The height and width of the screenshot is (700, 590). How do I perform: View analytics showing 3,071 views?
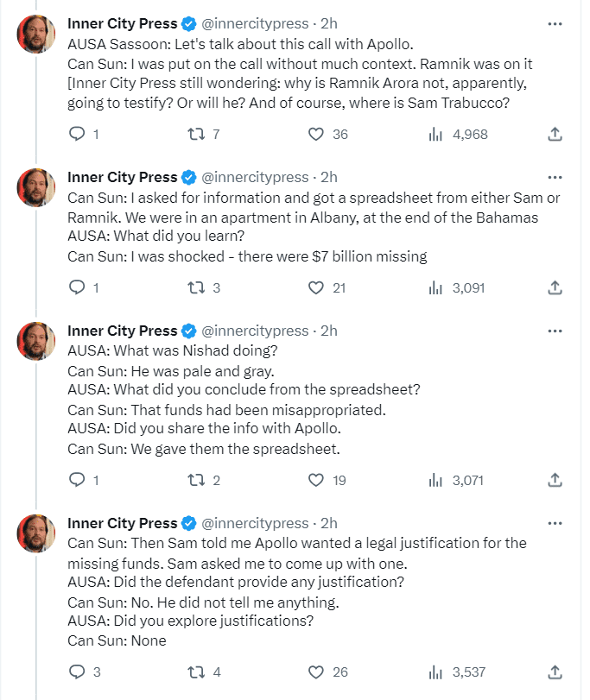[x=436, y=479]
